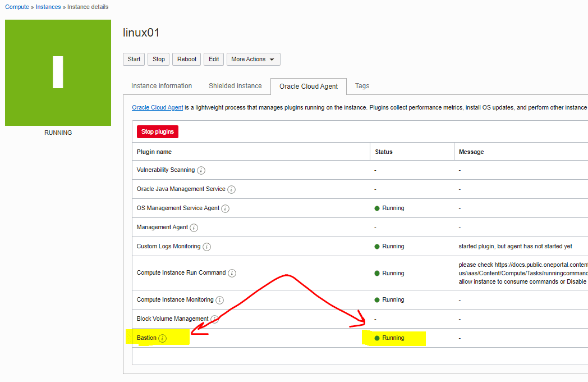Screen dimensions: 588x382
Task: Click Running status for OS Management Service Agent
Action: point(389,208)
